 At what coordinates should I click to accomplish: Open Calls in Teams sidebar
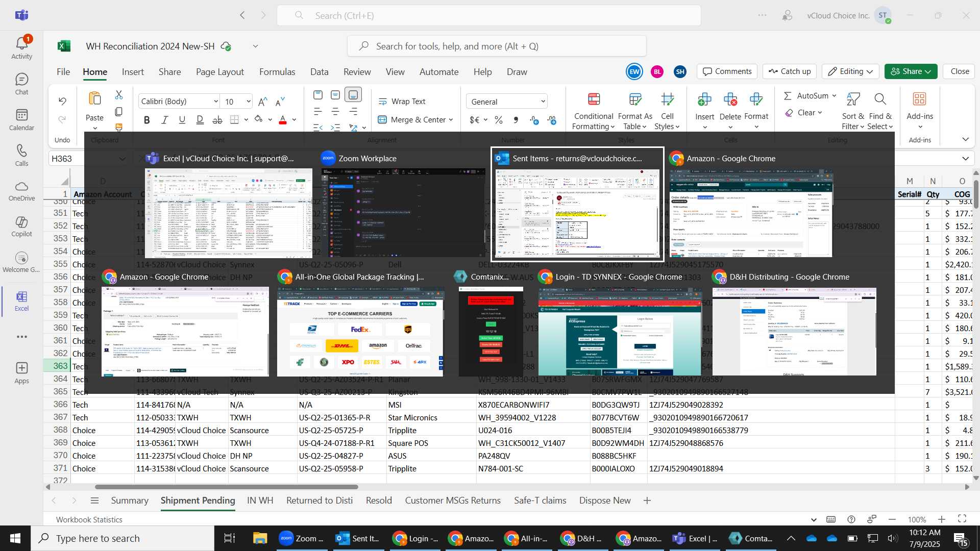(x=21, y=156)
